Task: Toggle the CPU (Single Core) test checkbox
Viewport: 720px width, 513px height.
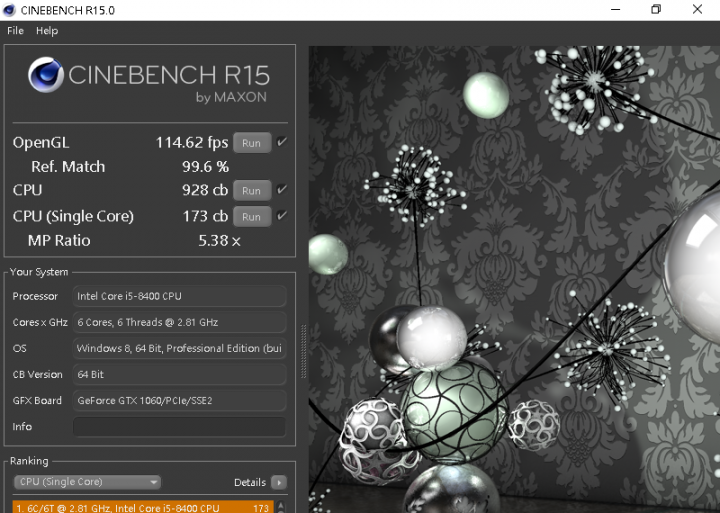Action: click(282, 215)
